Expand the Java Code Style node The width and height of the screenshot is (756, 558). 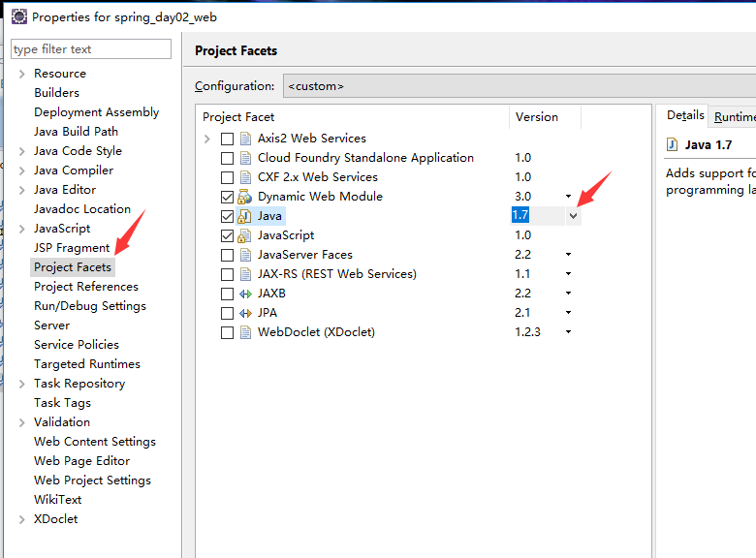coord(21,151)
